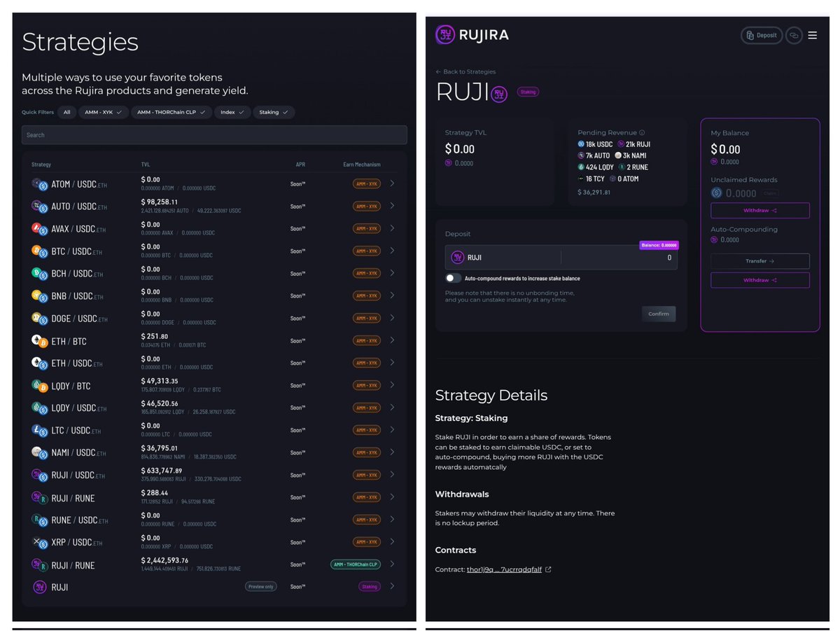Click the RUJI icon under Strategy TVL
Viewport: 840px width, 631px height.
click(x=448, y=163)
